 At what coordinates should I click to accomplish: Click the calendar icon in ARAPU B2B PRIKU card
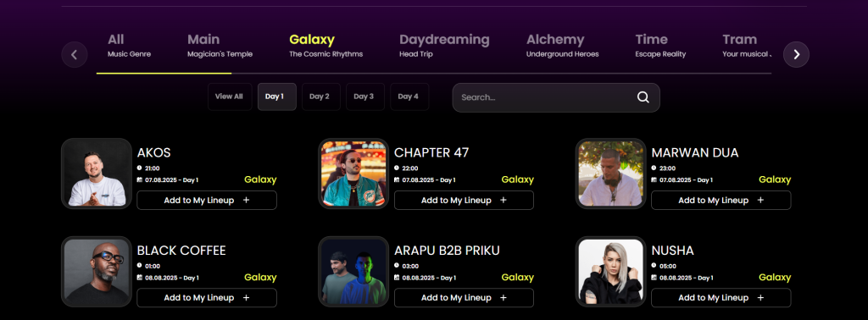coord(397,278)
